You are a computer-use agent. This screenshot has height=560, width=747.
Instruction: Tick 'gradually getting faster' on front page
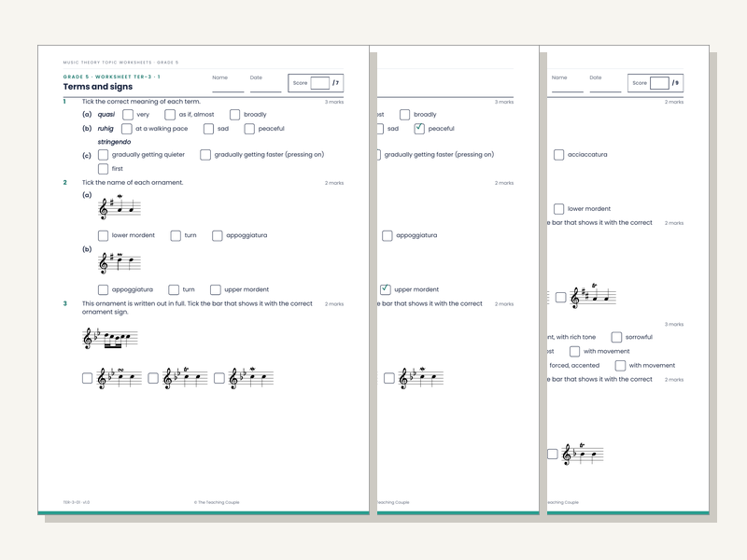(x=205, y=155)
